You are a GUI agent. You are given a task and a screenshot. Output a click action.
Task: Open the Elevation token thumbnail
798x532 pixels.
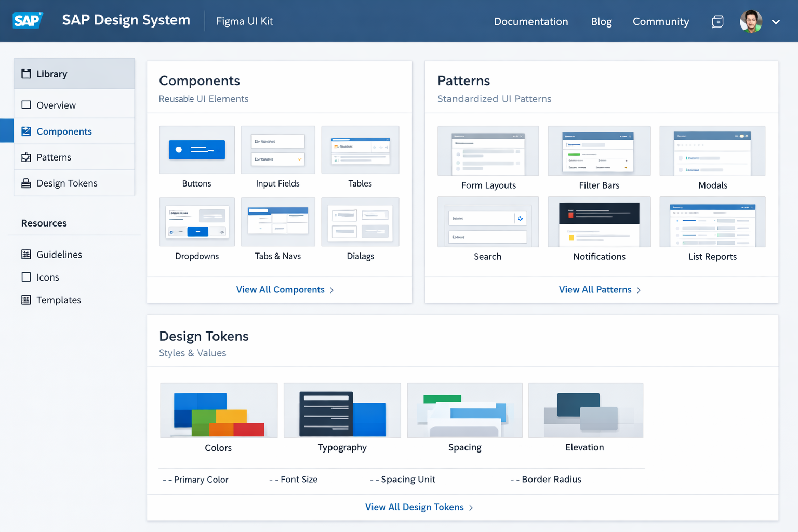[x=586, y=410]
